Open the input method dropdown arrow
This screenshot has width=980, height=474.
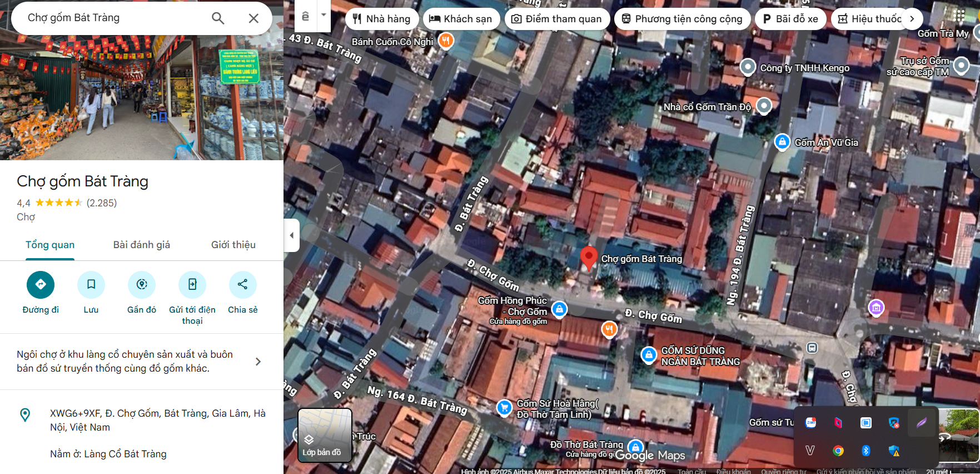(324, 15)
